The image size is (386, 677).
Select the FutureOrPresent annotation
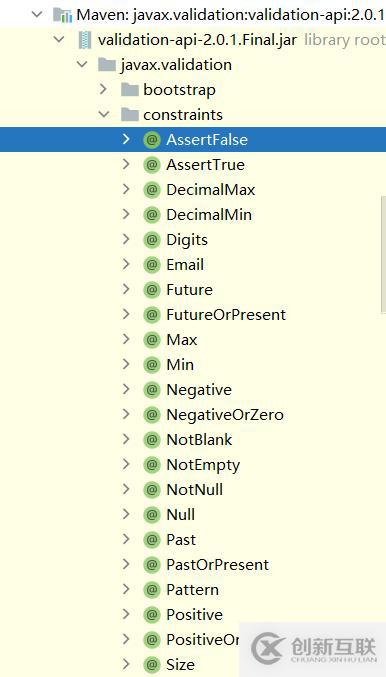coord(226,315)
